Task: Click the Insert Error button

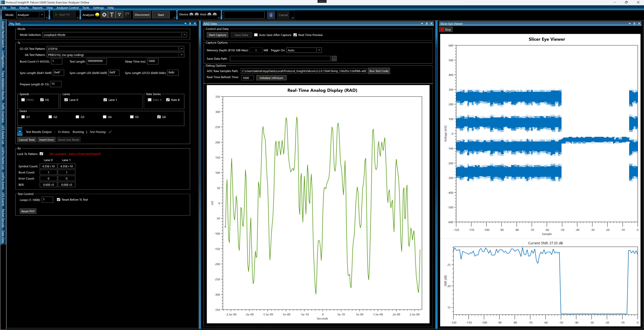Action: (x=46, y=140)
